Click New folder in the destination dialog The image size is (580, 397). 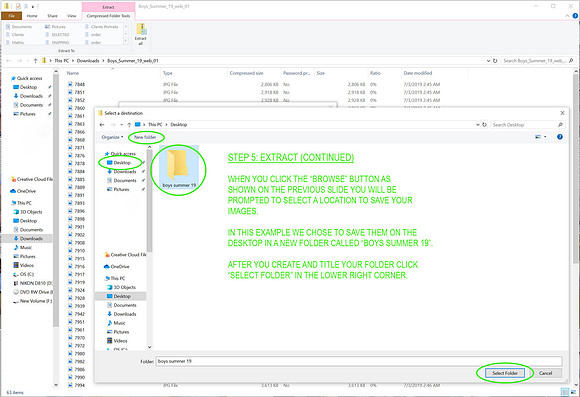[145, 137]
